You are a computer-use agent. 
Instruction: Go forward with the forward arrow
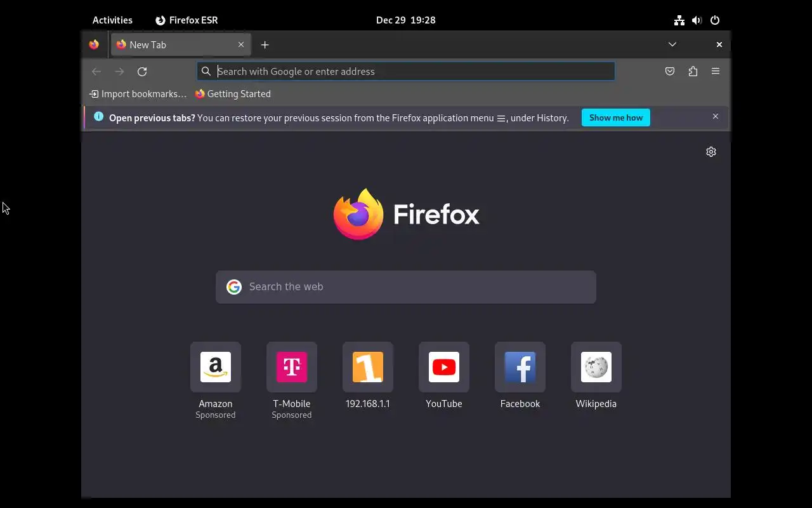(119, 71)
